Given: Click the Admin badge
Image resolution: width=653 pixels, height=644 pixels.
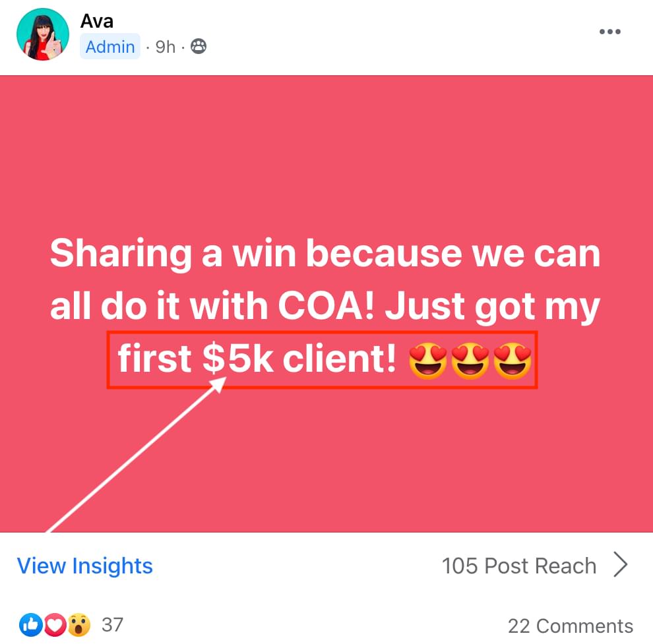Looking at the screenshot, I should (x=110, y=47).
